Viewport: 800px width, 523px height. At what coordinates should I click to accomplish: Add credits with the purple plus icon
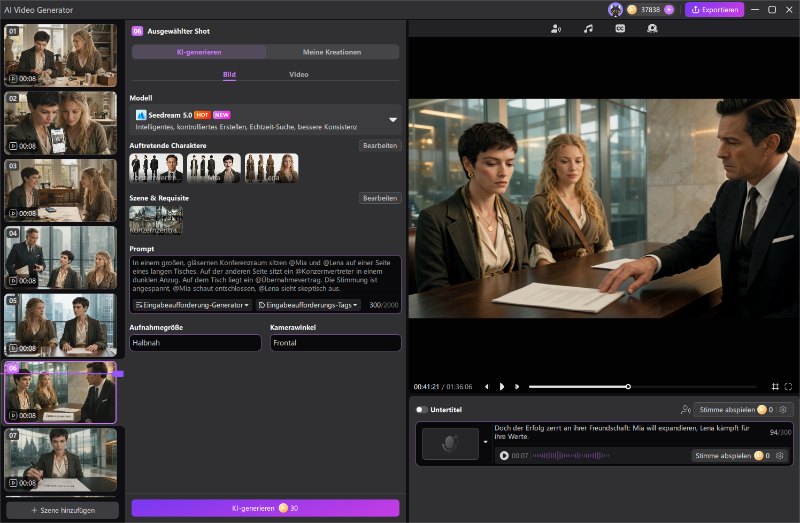coord(669,10)
